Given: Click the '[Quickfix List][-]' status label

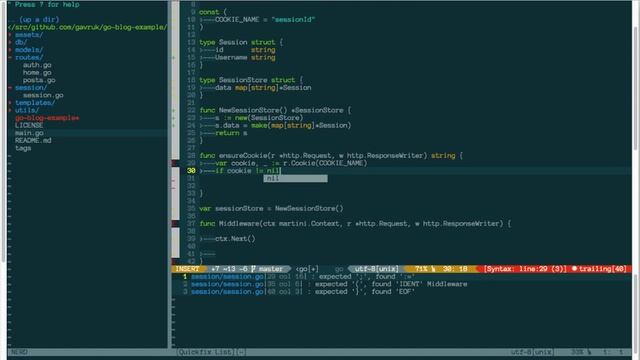Looking at the screenshot, I should [x=211, y=352].
